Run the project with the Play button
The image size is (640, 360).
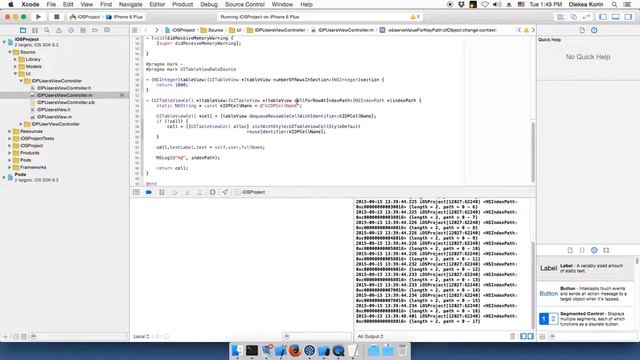tap(38, 17)
